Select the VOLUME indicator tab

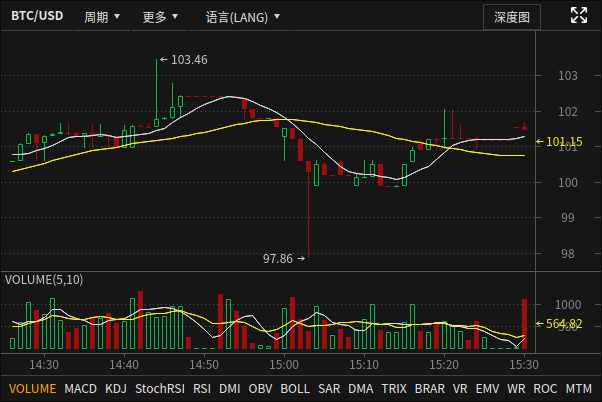tap(32, 389)
